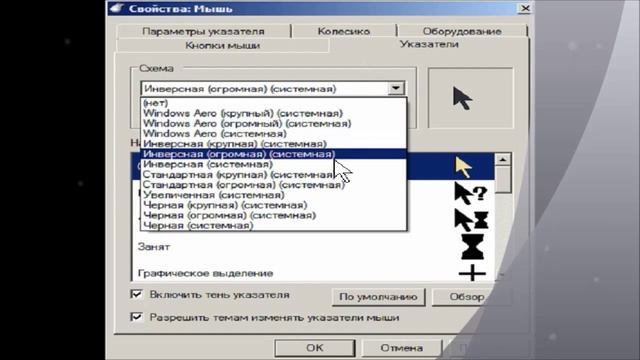Viewport: 640px width, 360px height.
Task: Click the 'Обзор' browse button
Action: pyautogui.click(x=467, y=297)
